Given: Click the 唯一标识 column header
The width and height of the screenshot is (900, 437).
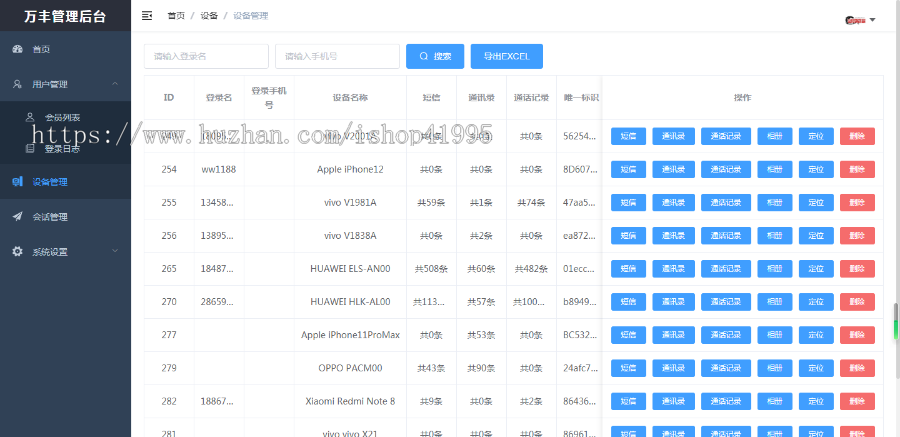Looking at the screenshot, I should 579,98.
